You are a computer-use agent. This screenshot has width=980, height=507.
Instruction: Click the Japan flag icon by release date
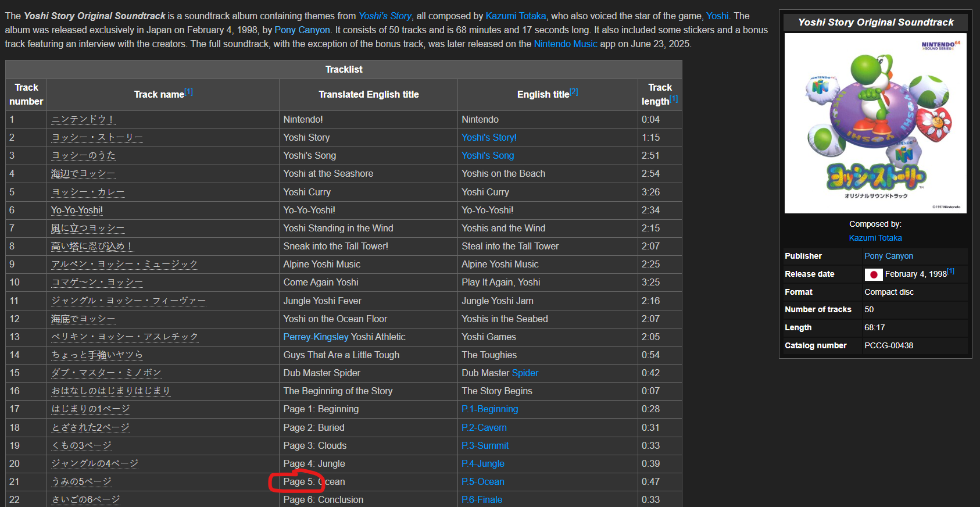[x=874, y=274]
